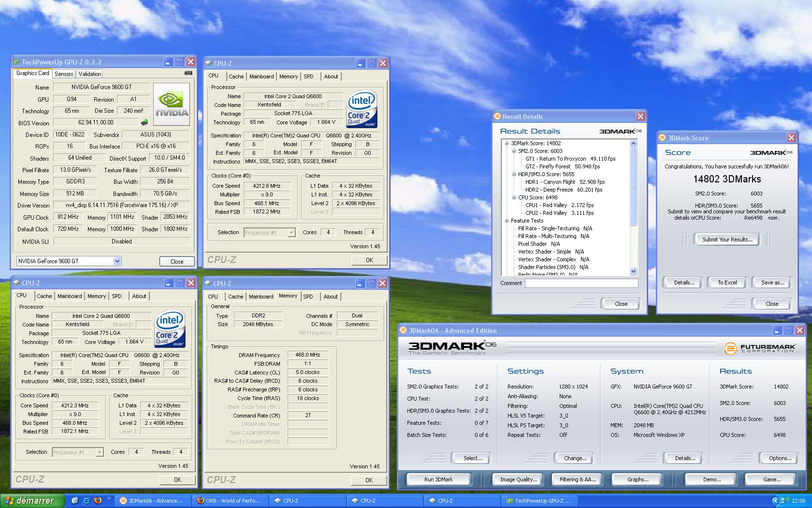Collapse CPU Score: 6498 tree node
The width and height of the screenshot is (812, 508).
(514, 197)
